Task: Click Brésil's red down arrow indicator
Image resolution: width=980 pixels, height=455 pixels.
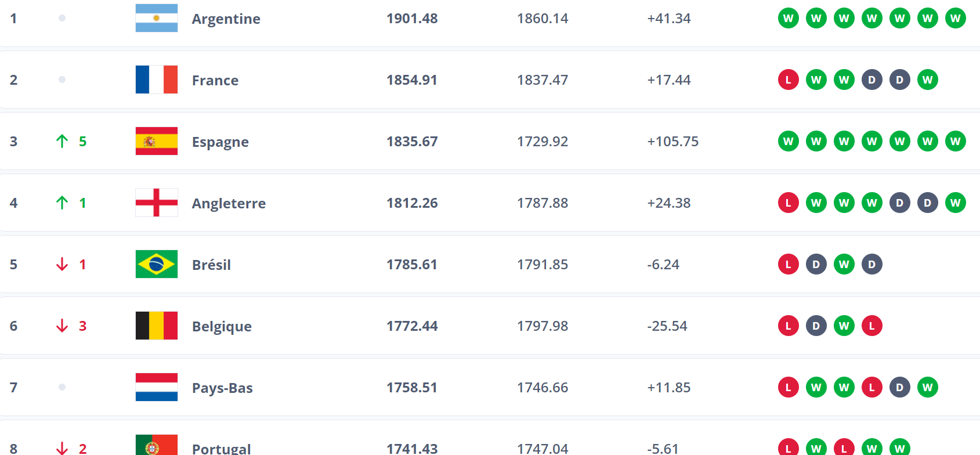Action: (x=62, y=264)
